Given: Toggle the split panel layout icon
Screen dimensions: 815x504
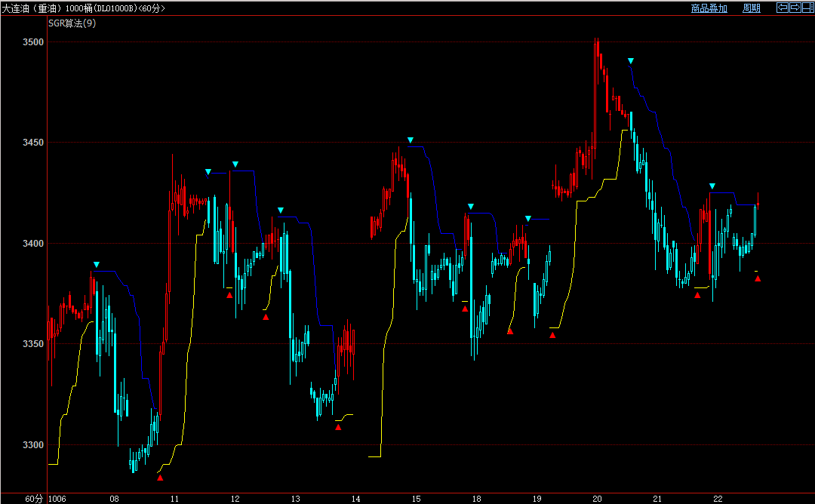Looking at the screenshot, I should point(807,8).
